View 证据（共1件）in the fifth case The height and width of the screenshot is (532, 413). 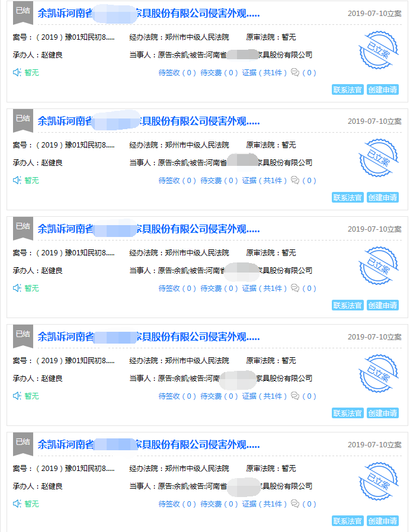point(264,504)
